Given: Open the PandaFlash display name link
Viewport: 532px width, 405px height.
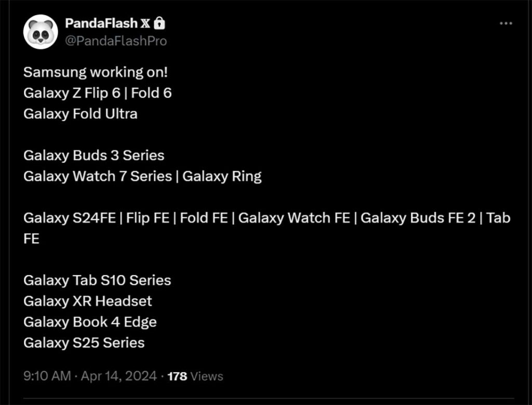Looking at the screenshot, I should [x=101, y=23].
